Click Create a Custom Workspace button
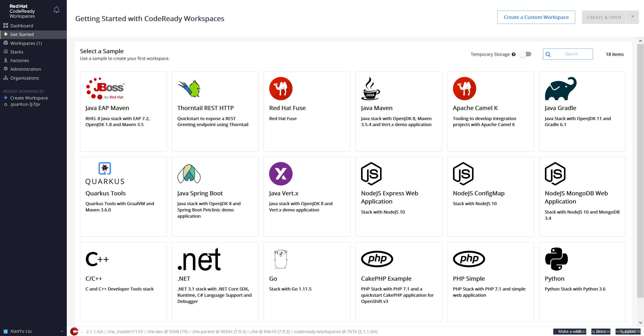 536,17
